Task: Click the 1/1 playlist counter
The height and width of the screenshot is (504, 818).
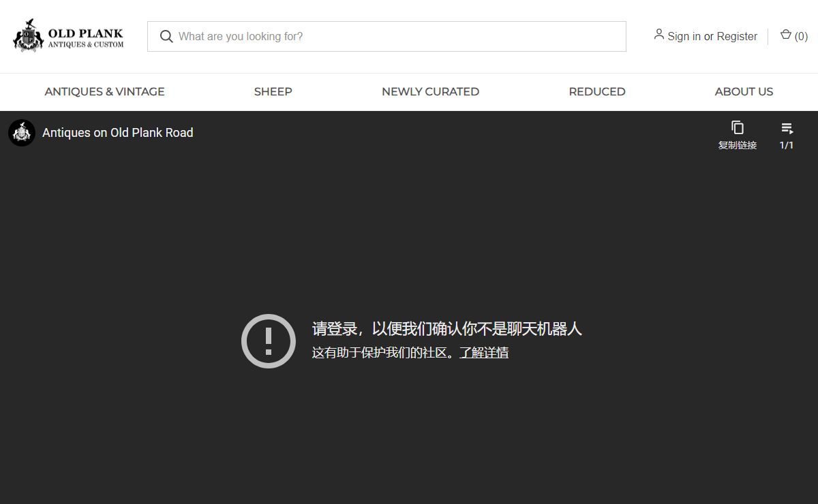Action: [787, 145]
